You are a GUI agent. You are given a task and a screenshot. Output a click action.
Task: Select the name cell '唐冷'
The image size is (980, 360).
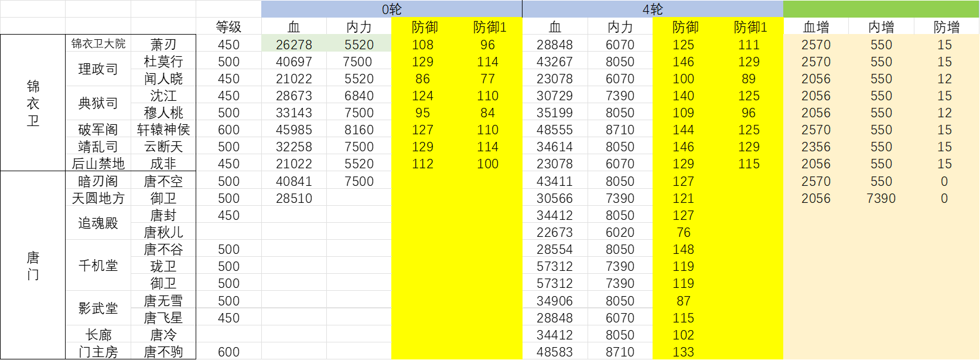click(x=163, y=335)
